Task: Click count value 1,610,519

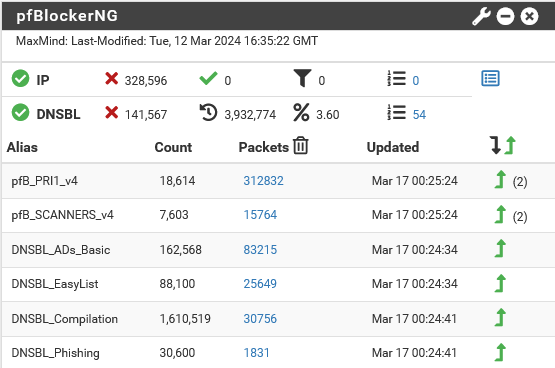Action: point(185,319)
